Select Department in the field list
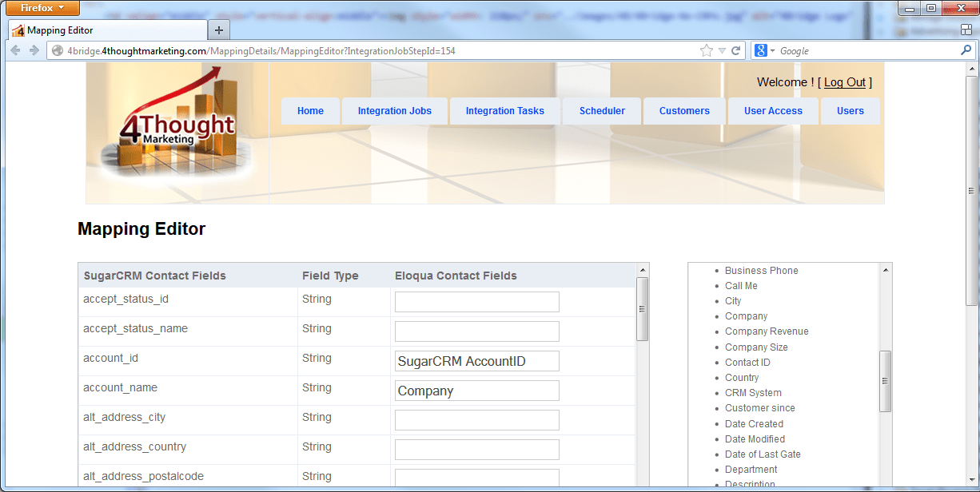The height and width of the screenshot is (492, 980). click(x=751, y=470)
